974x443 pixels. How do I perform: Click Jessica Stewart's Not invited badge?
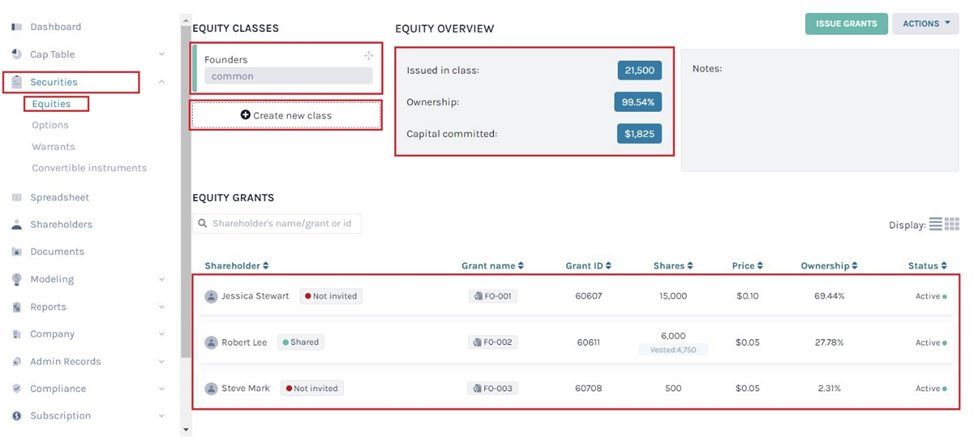(331, 296)
